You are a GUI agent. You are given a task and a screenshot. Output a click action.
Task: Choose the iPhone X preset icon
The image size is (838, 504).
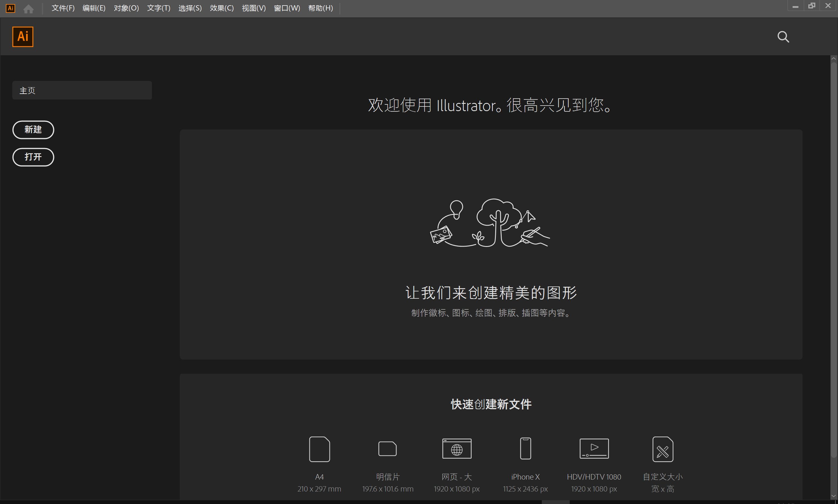(x=525, y=449)
